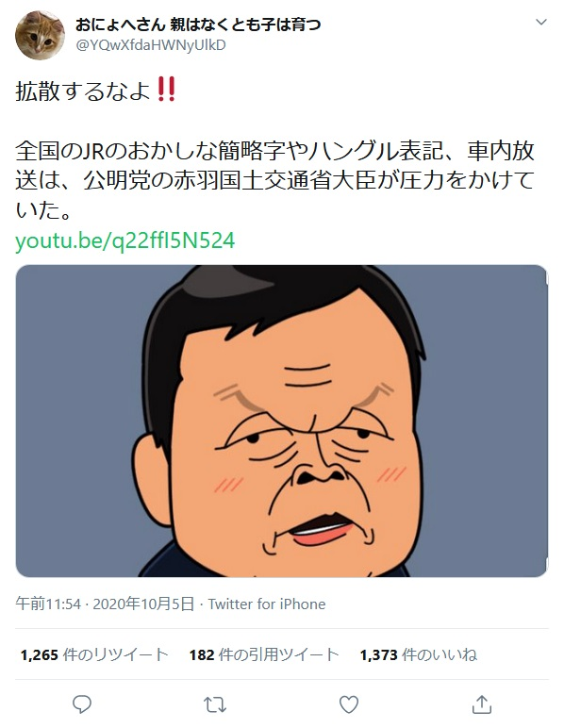Viewport: 564px width, 728px height.
Task: View the 182 件の引用ツイート list
Action: click(264, 654)
